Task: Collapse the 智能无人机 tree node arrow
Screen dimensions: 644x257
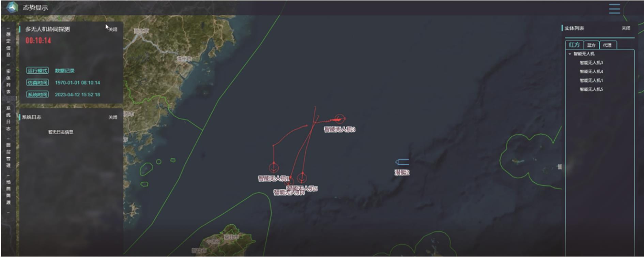Action: click(x=570, y=54)
